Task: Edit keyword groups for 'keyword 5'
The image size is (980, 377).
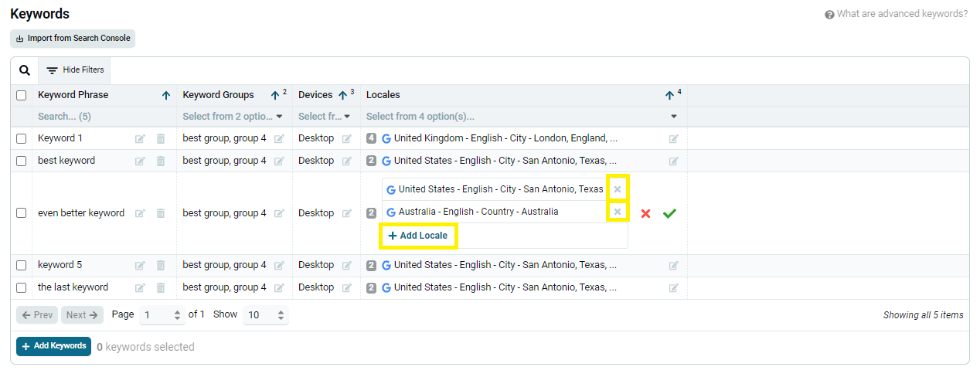Action: point(279,266)
